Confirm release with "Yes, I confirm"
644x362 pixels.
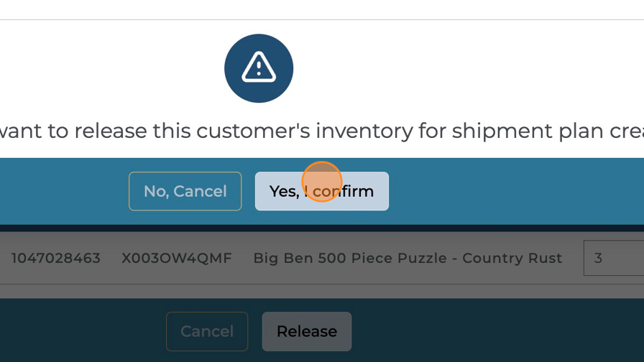pyautogui.click(x=321, y=191)
